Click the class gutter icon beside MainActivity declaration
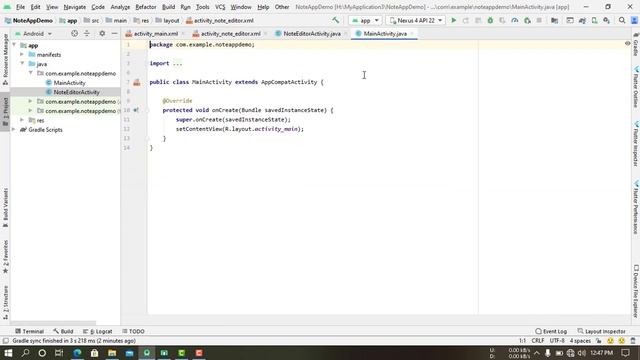Screen dimensions: 640x360 pyautogui.click(x=137, y=82)
